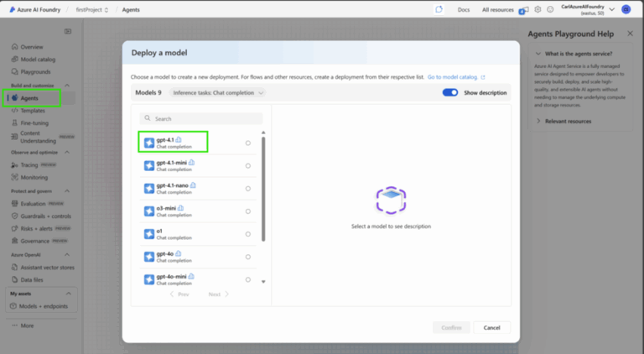Click the Guardrails + controls shield icon
644x354 pixels.
[x=15, y=216]
